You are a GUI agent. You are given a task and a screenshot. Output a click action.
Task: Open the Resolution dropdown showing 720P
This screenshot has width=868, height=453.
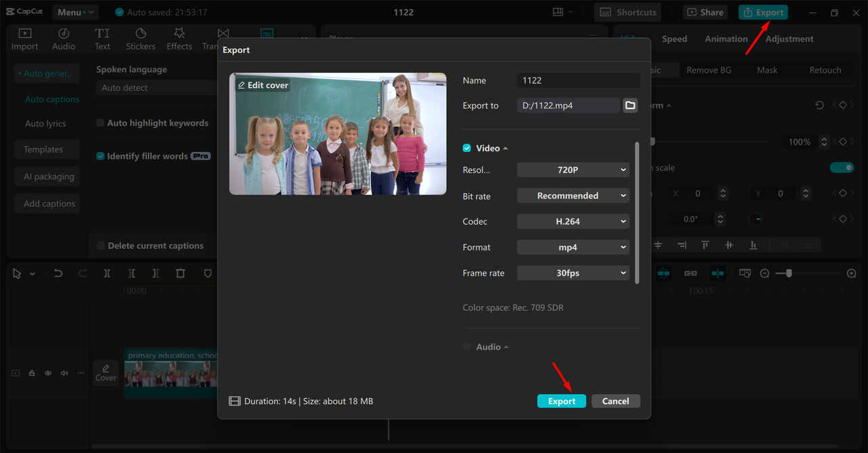(x=573, y=170)
